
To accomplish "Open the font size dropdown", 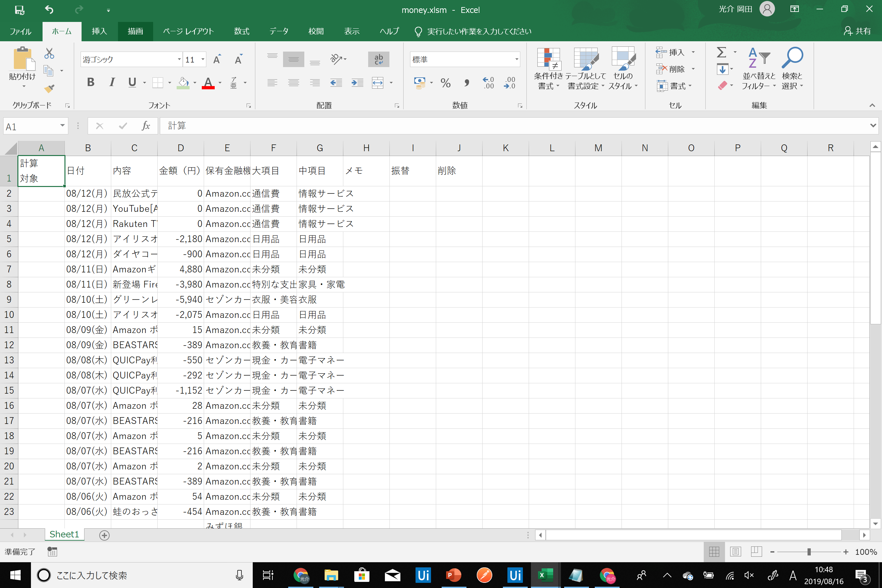I will [x=202, y=59].
